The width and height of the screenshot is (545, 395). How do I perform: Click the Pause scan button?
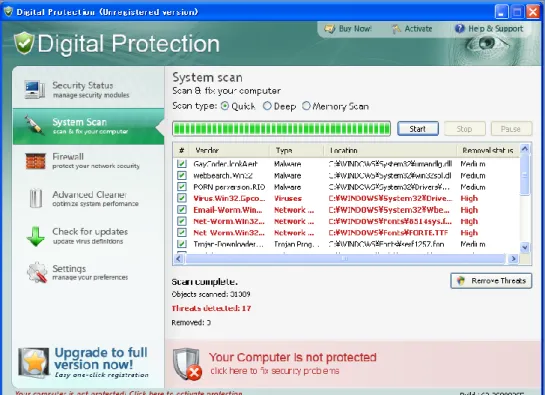click(x=511, y=129)
